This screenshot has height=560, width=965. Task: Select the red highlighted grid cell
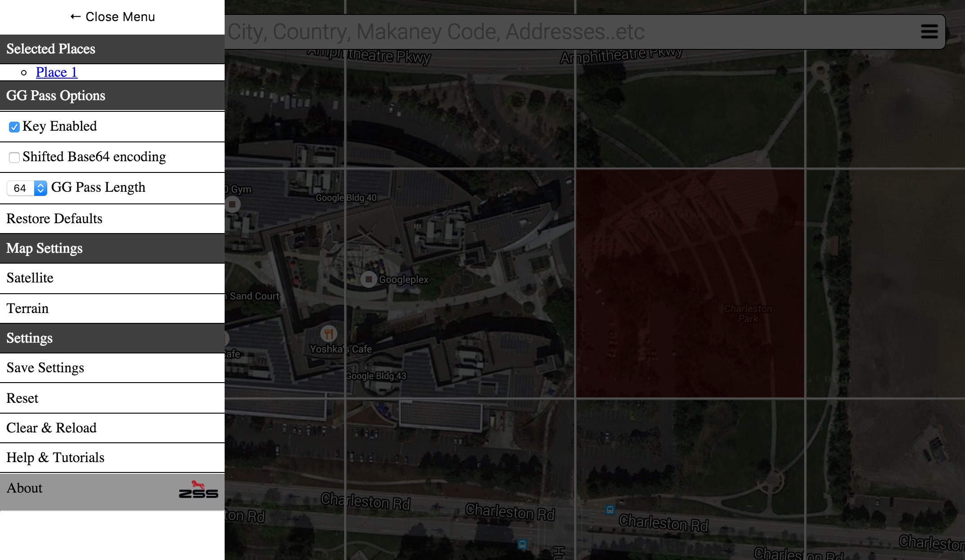click(690, 283)
